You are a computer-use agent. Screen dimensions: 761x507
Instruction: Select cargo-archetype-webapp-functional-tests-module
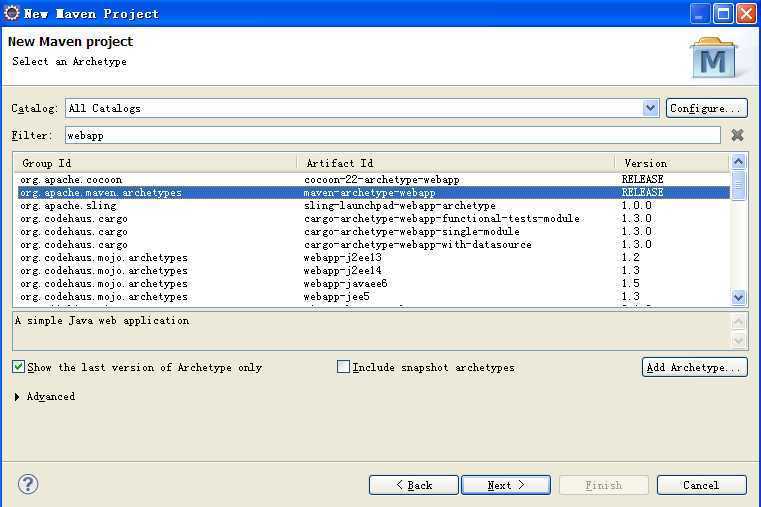[x=373, y=219]
